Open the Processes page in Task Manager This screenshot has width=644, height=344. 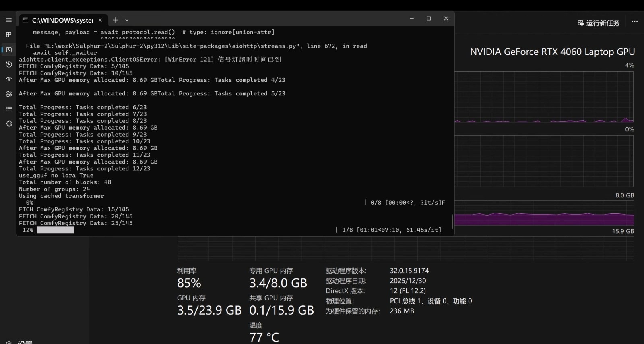pos(9,35)
